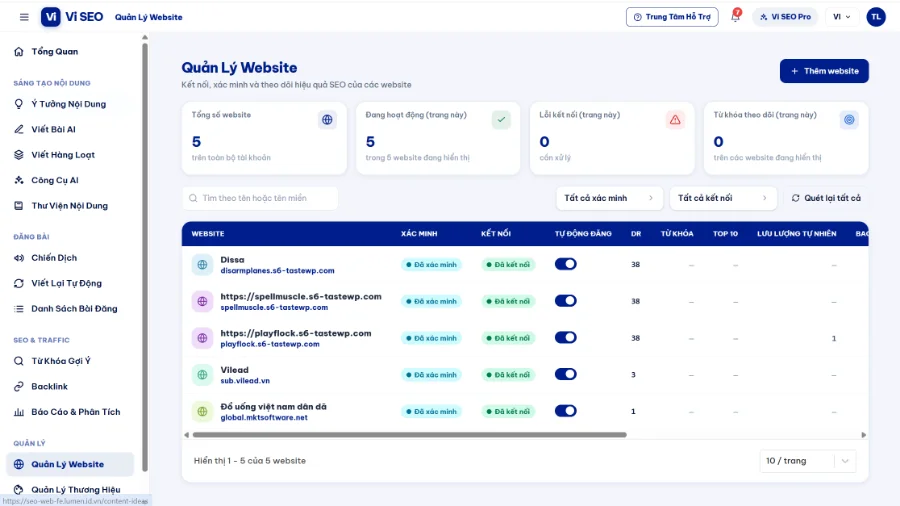Open the Tất cả xác minh filter
This screenshot has height=506, width=900.
pyautogui.click(x=609, y=198)
